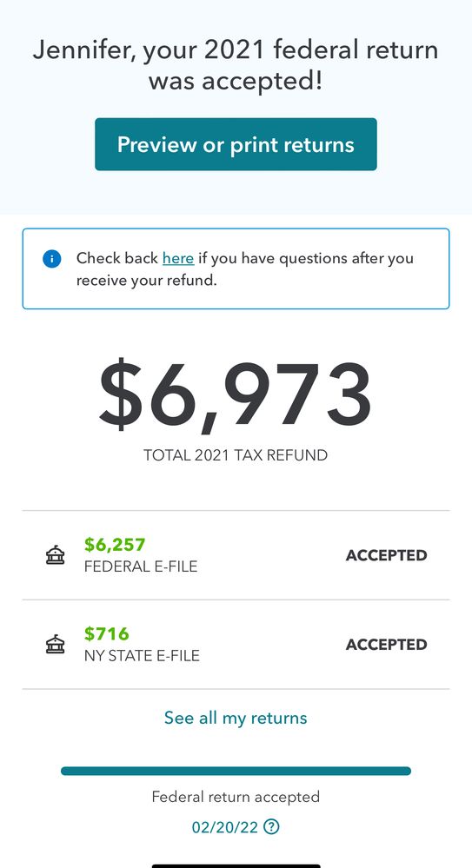Click the blue info icon in banner
This screenshot has height=868, width=472.
point(51,259)
